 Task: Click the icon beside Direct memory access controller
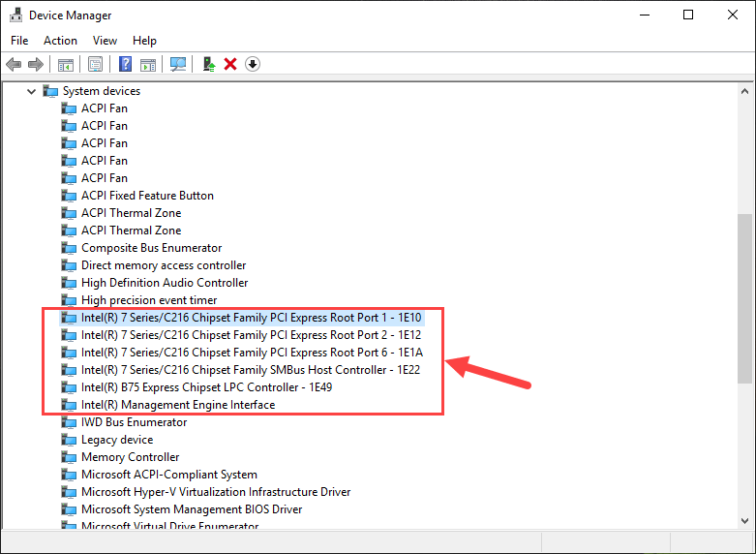point(69,265)
